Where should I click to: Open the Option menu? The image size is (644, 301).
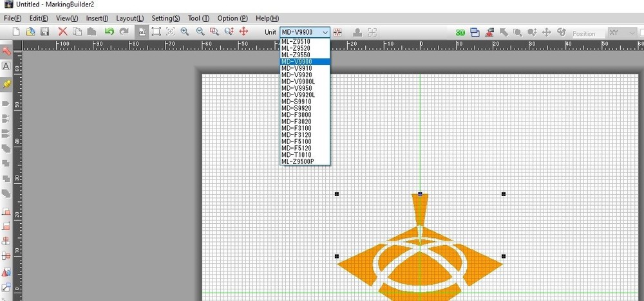[232, 19]
